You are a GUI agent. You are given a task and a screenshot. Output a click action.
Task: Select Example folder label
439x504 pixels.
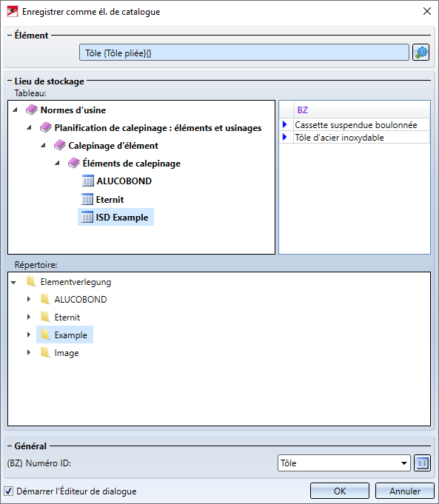click(x=71, y=335)
